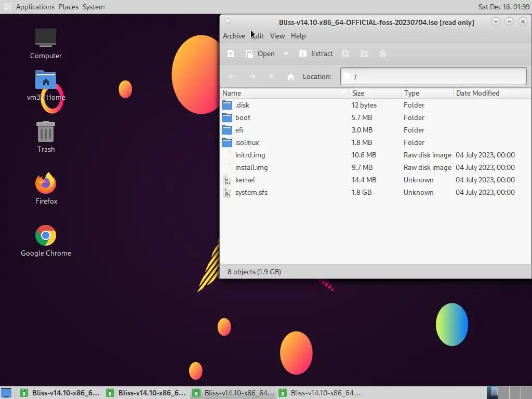Screen dimensions: 532x399
Task: Open the View menu
Action: 277,36
